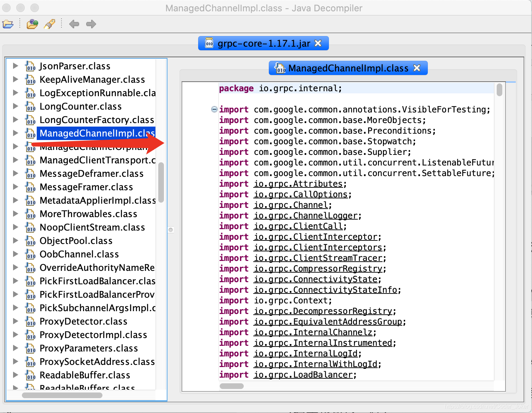Click the ProxyParameters.class file icon

tap(30, 348)
